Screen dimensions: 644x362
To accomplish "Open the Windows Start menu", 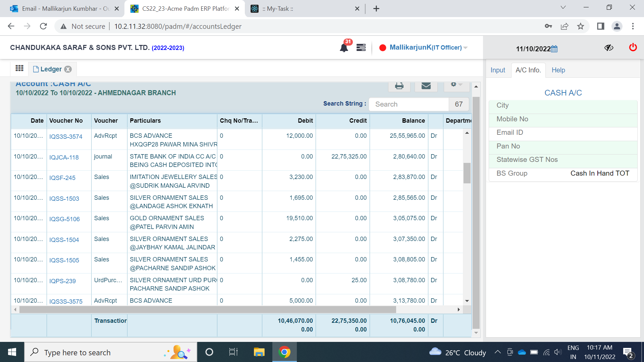I will (12, 352).
